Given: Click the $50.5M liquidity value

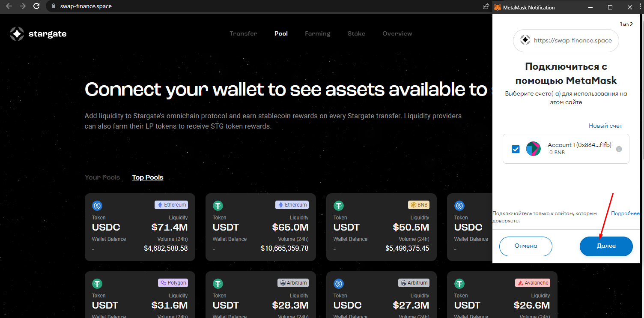Looking at the screenshot, I should coord(411,228).
